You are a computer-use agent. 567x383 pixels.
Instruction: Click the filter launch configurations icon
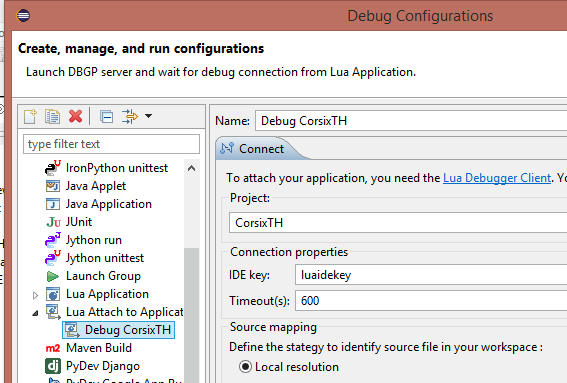(x=130, y=116)
